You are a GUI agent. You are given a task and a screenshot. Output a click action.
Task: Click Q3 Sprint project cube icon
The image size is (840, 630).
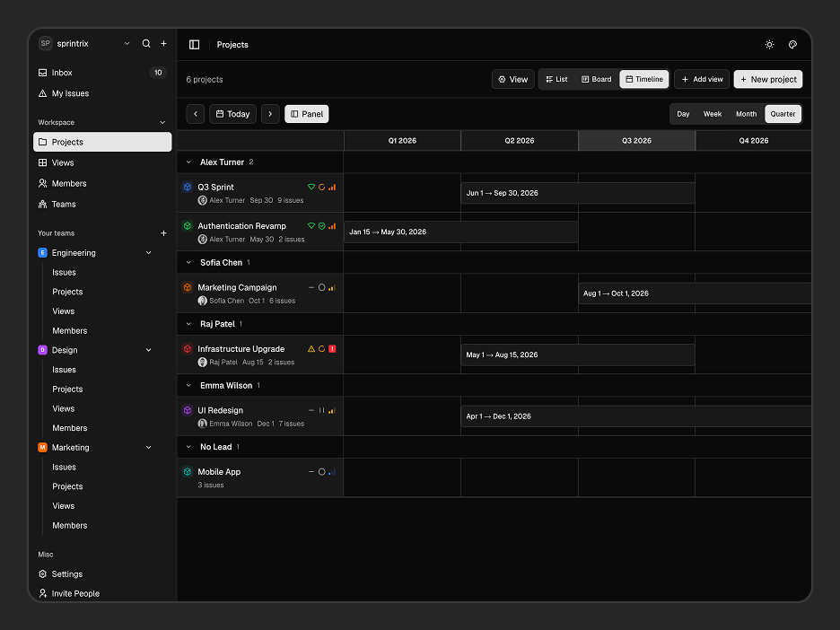tap(188, 187)
